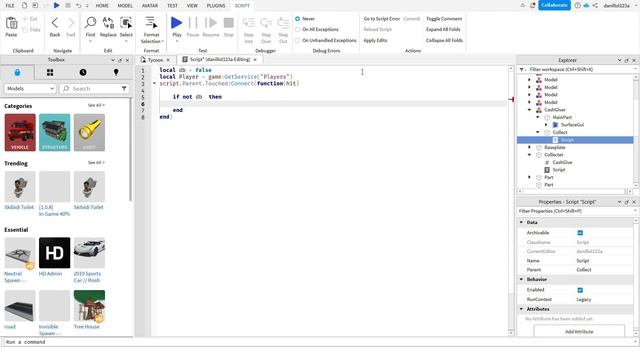This screenshot has width=640, height=360.
Task: Click the Step Over debugger icon
Action: click(x=266, y=23)
